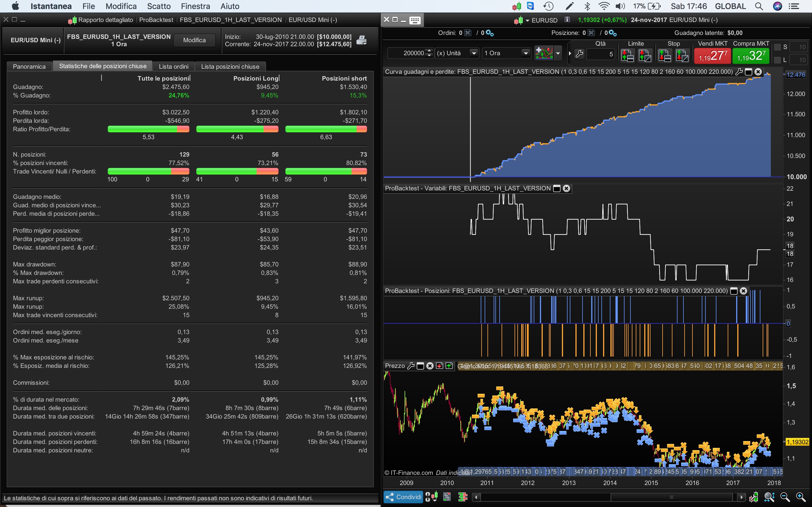Click the zoom in magnifier icon

(801, 497)
